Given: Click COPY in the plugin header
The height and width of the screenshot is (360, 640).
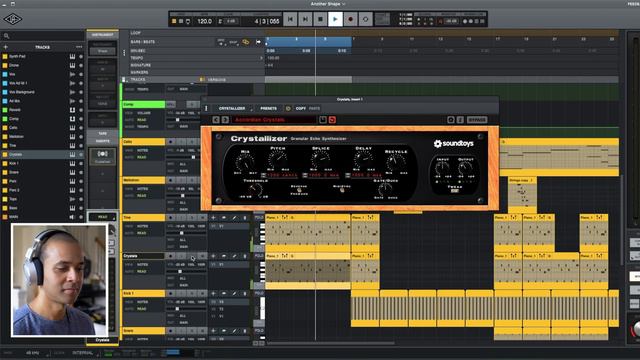Looking at the screenshot, I should [x=301, y=109].
